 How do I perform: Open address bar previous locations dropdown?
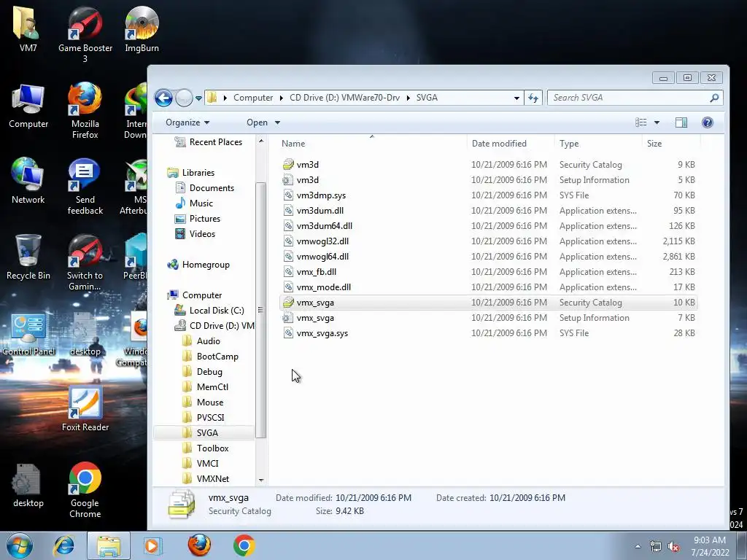point(516,98)
